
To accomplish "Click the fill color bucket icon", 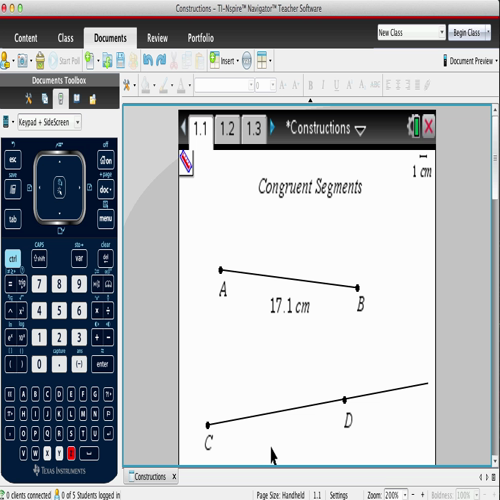I will [145, 85].
